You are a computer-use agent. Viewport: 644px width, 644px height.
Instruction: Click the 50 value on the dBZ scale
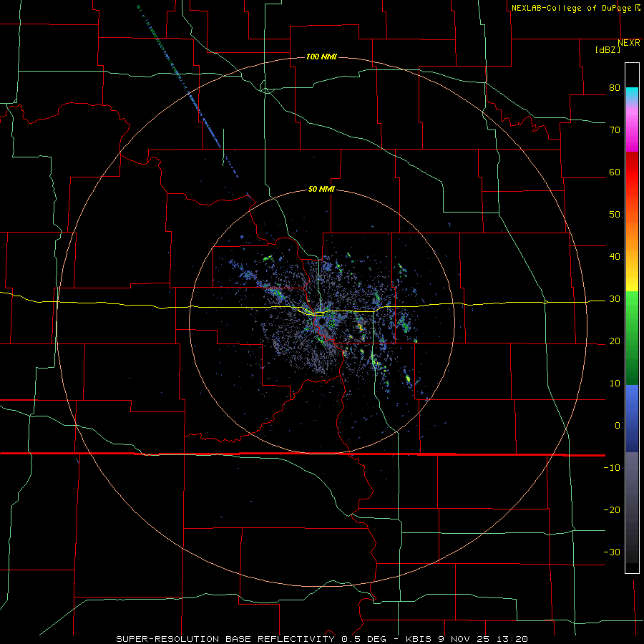coord(615,215)
